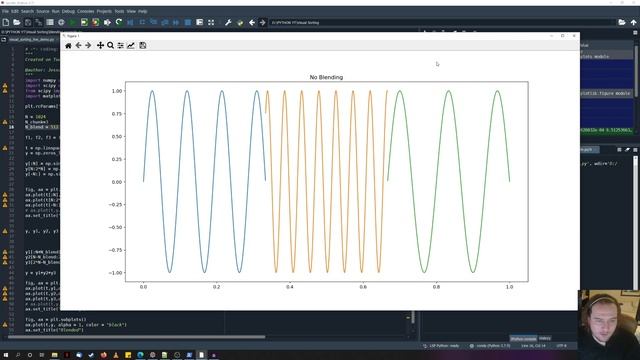Run current cell in Spyder
This screenshot has width=640, height=360.
point(84,22)
